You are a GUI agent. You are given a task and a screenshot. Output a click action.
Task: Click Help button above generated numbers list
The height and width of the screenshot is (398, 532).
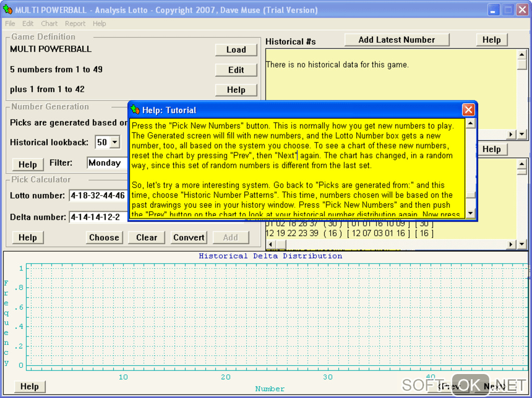click(x=492, y=149)
